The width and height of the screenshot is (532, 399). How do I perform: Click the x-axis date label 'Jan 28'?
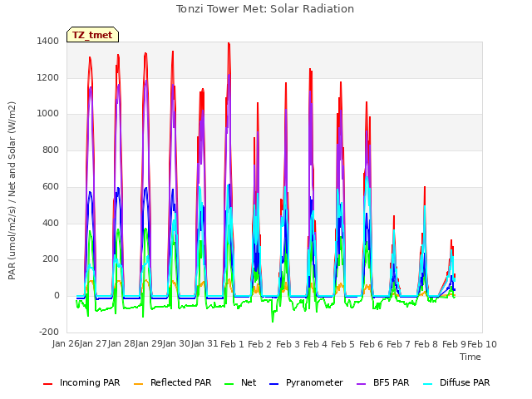click(x=121, y=344)
